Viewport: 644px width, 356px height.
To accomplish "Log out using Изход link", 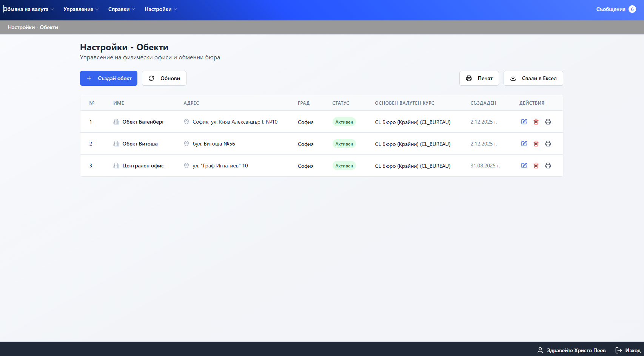I will [628, 350].
